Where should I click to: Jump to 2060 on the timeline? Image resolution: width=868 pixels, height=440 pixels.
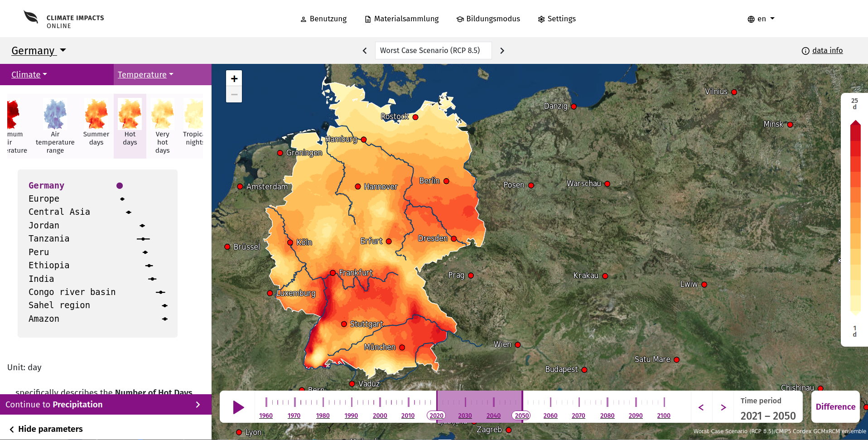[x=550, y=416]
